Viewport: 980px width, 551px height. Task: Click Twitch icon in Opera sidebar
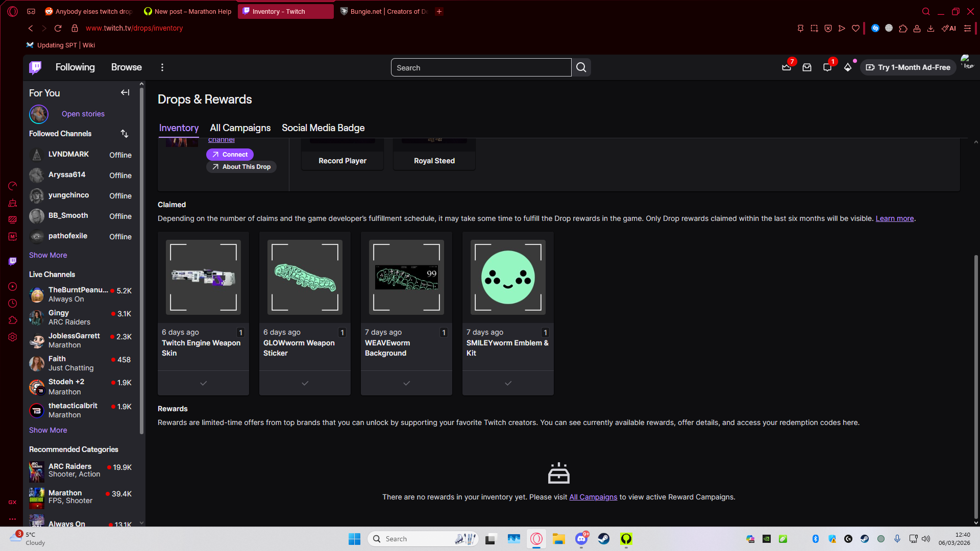pos(13,261)
